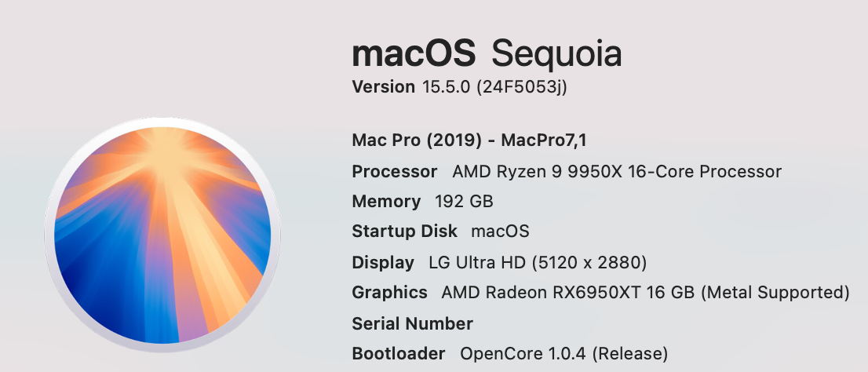This screenshot has height=372, width=868.
Task: Click the Metal Supported text
Action: coord(775,293)
